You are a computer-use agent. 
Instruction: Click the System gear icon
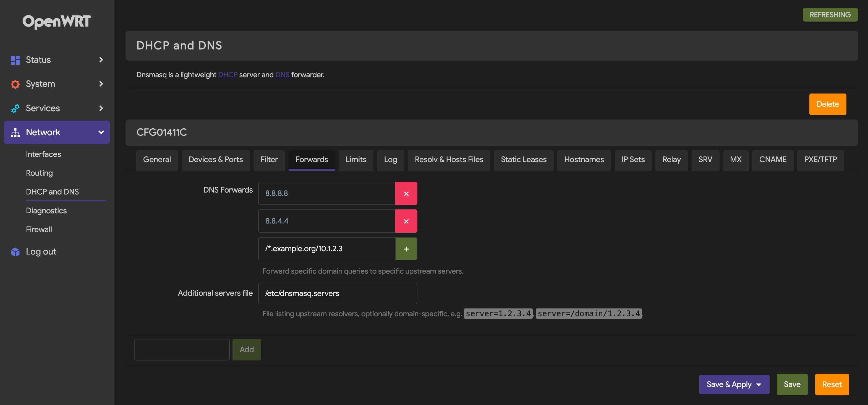coord(15,84)
